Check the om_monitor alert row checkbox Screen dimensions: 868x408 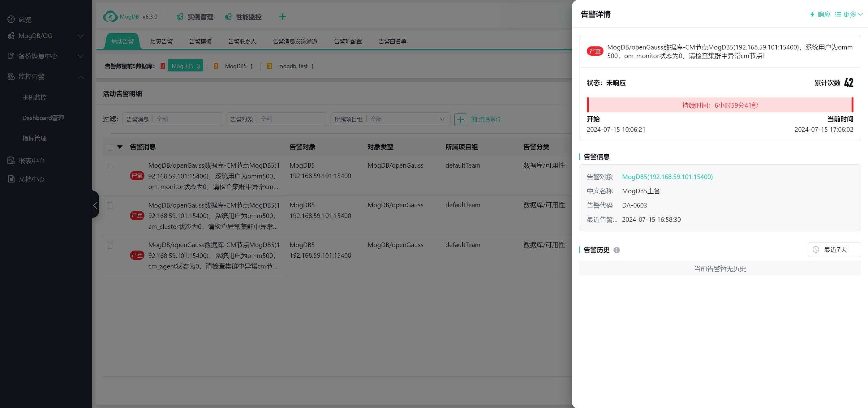110,166
